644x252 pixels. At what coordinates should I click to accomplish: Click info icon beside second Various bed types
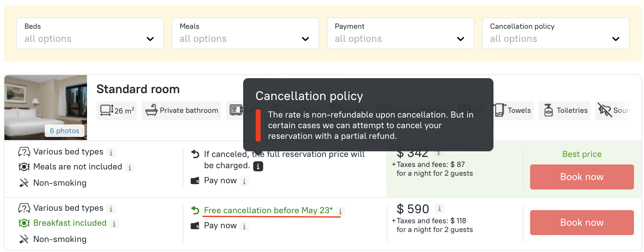coord(111,209)
